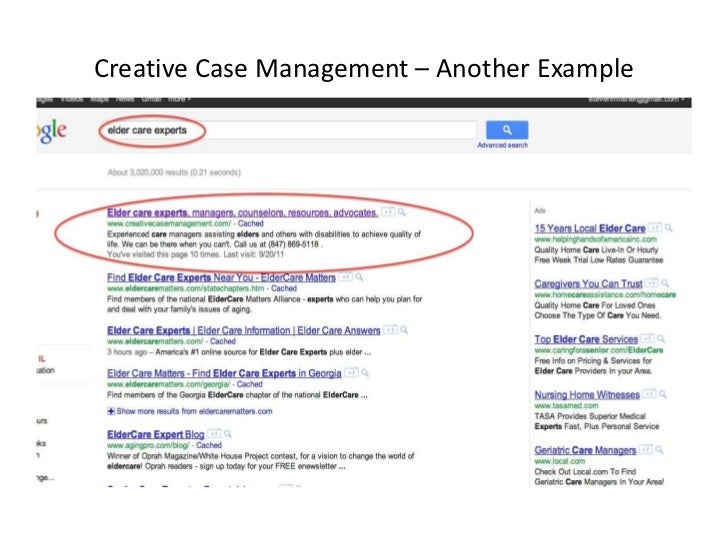Open magnifier beside 'Top Elder Care Services' ad
Image resolution: width=728 pixels, height=546 pixels.
pos(661,339)
